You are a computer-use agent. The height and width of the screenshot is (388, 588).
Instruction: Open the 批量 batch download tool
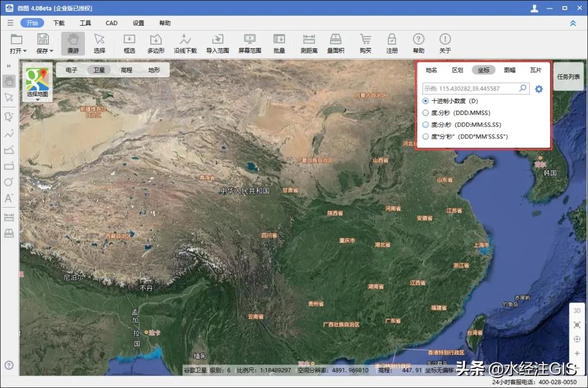279,43
